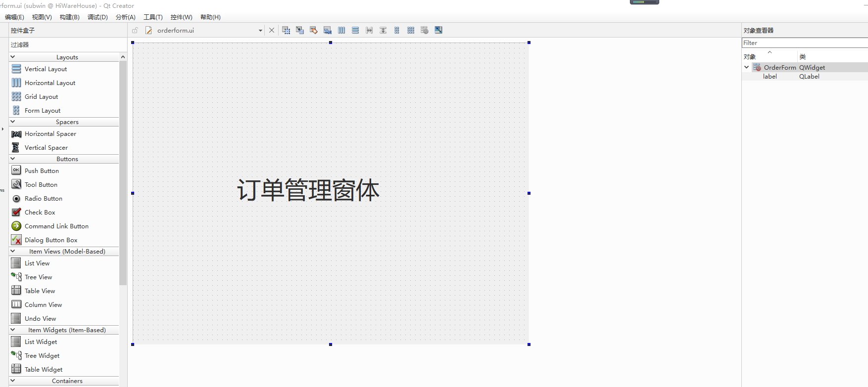This screenshot has width=868, height=387.
Task: Click the 订单管理窗体 label on the form
Action: (308, 190)
